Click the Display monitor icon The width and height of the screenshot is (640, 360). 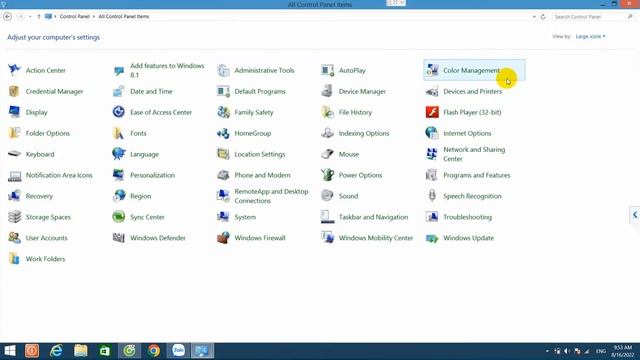tap(14, 112)
